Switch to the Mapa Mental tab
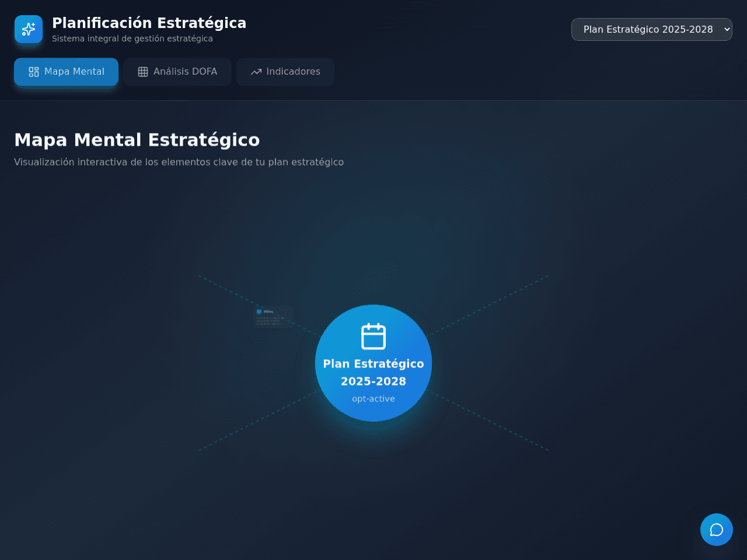Screen dimensions: 747x560 pos(66,72)
